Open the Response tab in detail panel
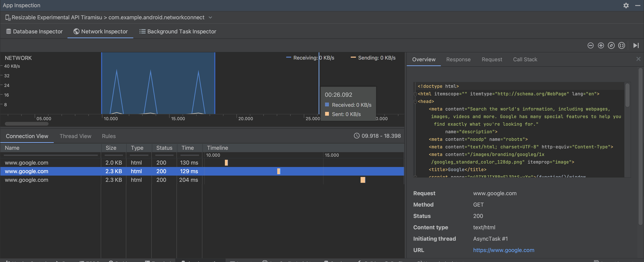This screenshot has width=644, height=262. coord(458,60)
